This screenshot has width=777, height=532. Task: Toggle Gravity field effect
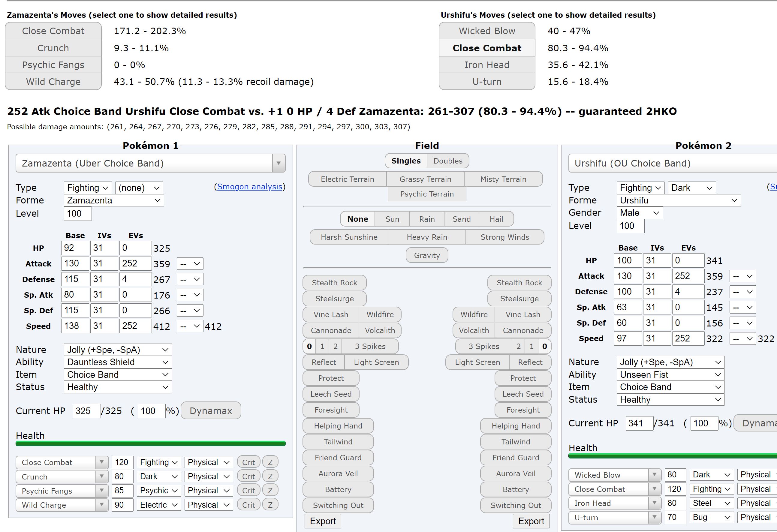point(427,255)
